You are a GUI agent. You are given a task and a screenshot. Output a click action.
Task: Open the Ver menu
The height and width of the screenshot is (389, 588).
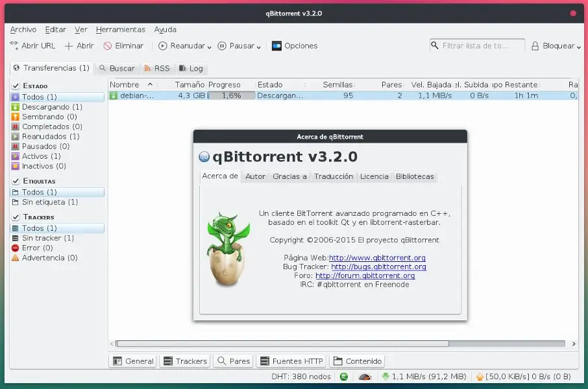80,30
